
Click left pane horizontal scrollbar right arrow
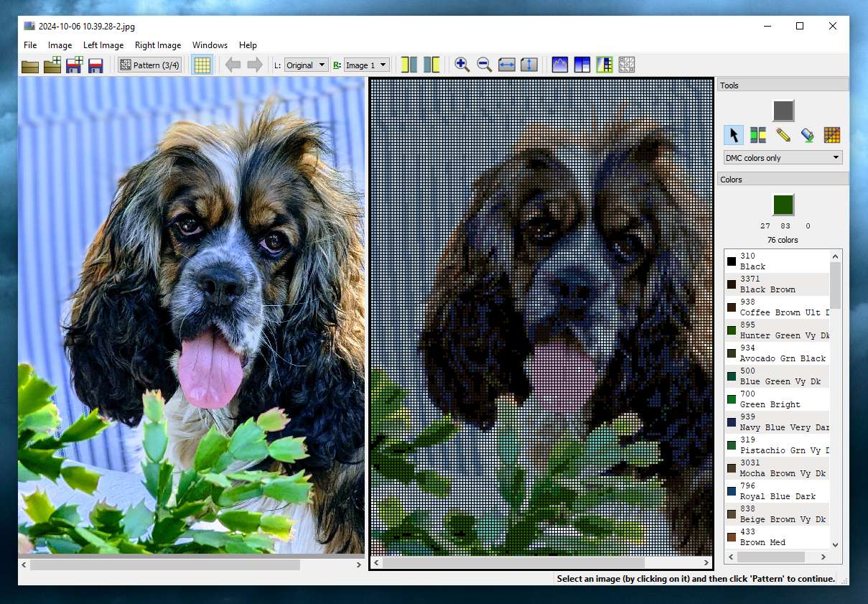click(358, 565)
